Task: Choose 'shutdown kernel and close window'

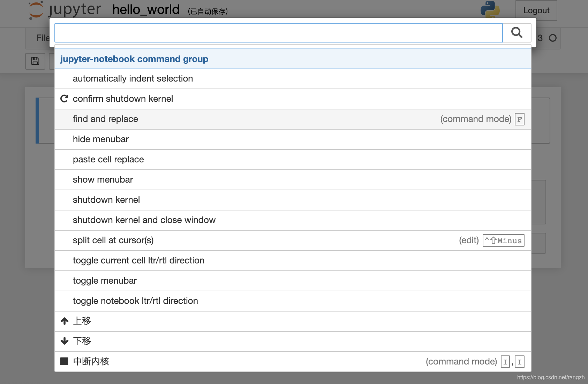Action: [x=293, y=220]
